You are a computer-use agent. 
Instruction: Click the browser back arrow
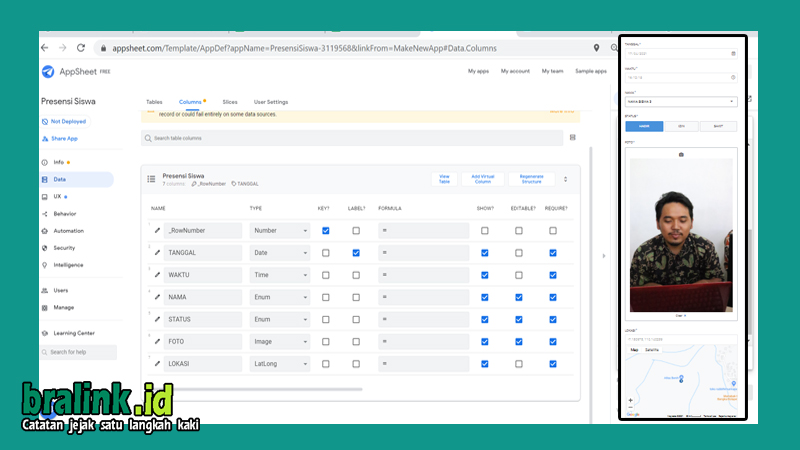45,48
